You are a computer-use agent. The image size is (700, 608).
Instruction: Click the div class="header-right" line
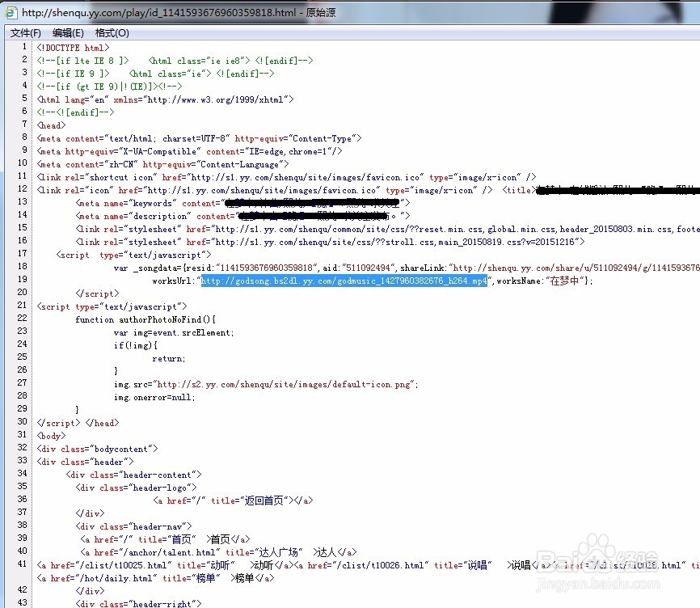coord(138,603)
